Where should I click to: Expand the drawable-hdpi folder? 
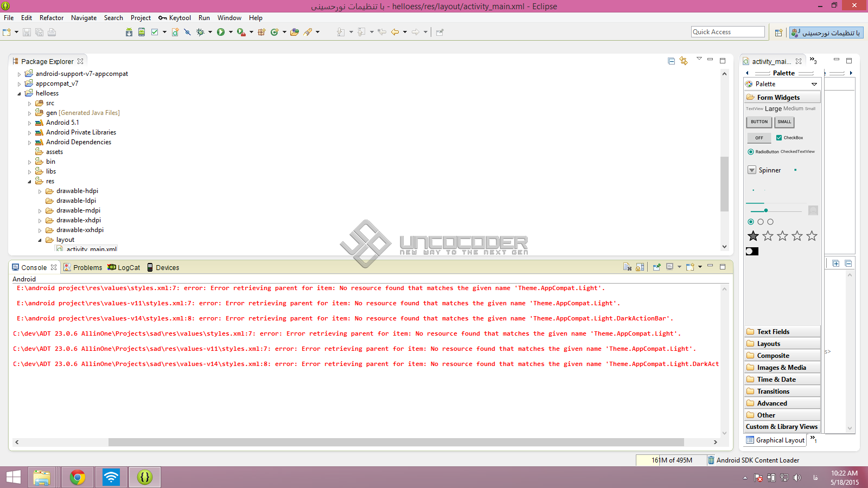click(40, 191)
